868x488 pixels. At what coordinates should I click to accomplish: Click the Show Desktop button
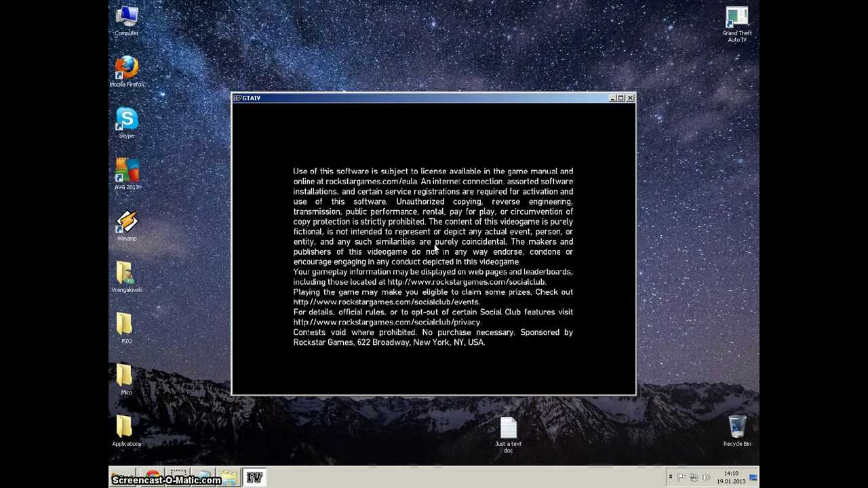coord(753,477)
